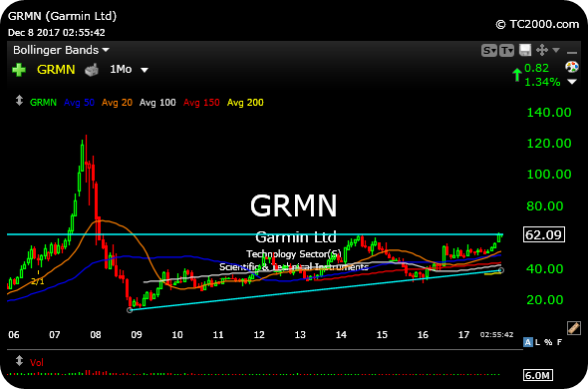Click the T template button in toolbar

click(x=506, y=50)
